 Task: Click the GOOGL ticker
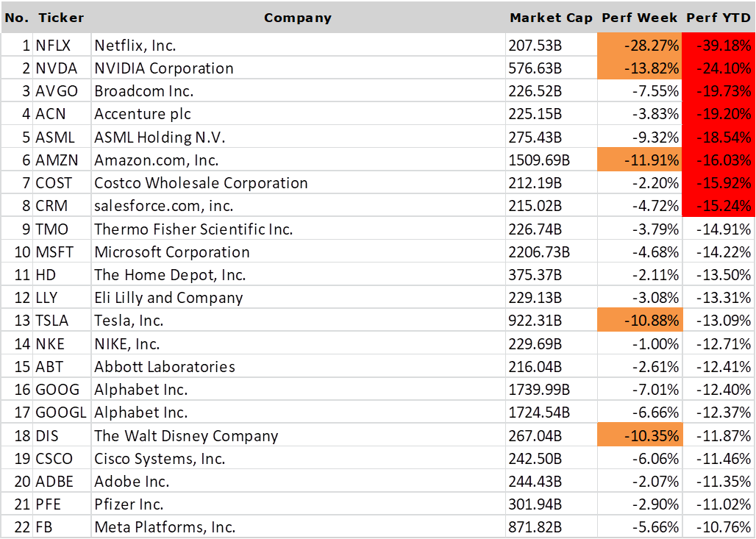pos(61,413)
